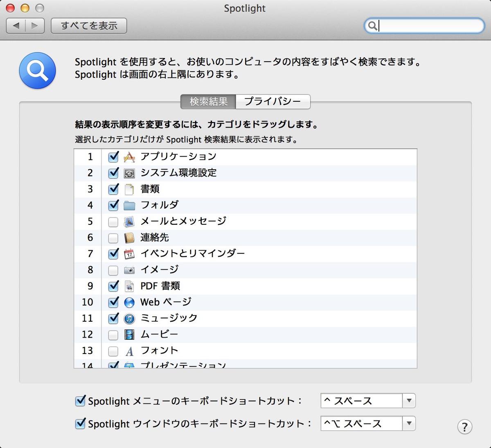
Task: Click the System Preferences (システム環境設定) icon
Action: click(x=129, y=173)
